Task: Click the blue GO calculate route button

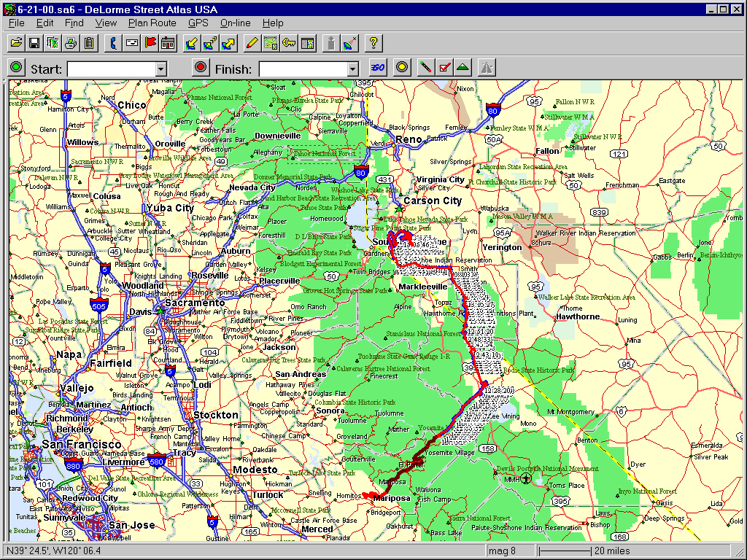Action: coord(377,68)
